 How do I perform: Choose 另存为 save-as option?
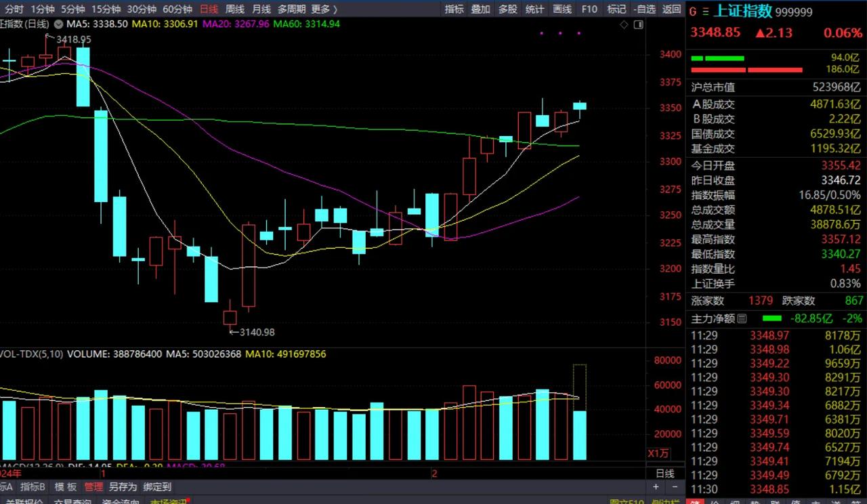coord(123,486)
